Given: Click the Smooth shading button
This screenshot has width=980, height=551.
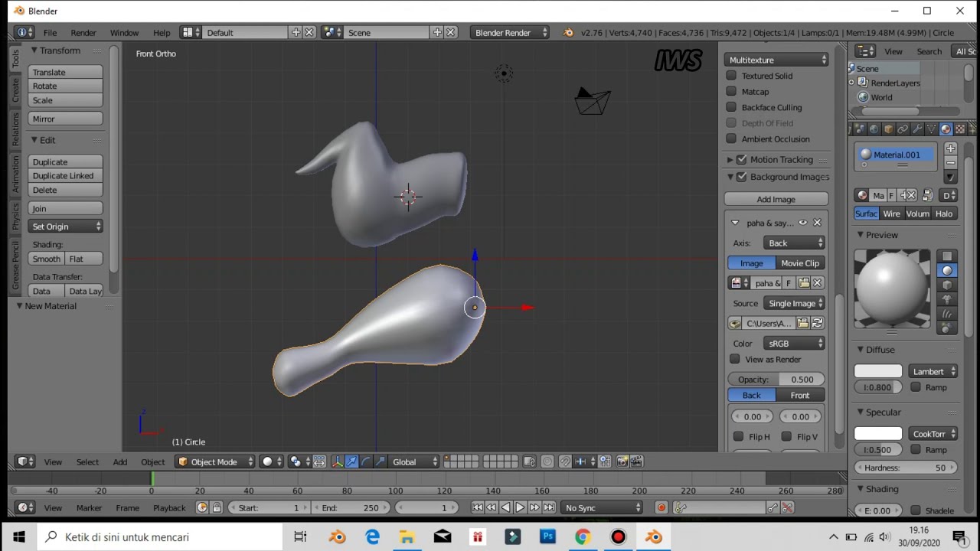Looking at the screenshot, I should [47, 259].
